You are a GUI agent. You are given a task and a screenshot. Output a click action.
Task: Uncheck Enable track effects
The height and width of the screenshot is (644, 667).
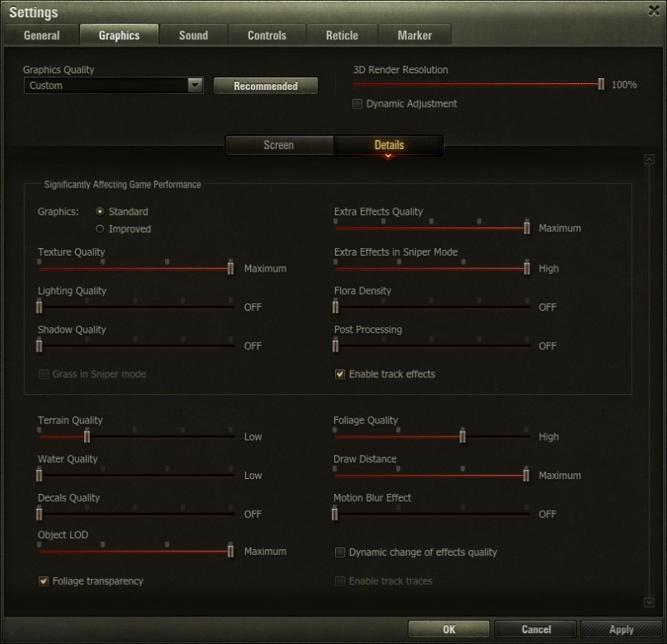coord(340,374)
